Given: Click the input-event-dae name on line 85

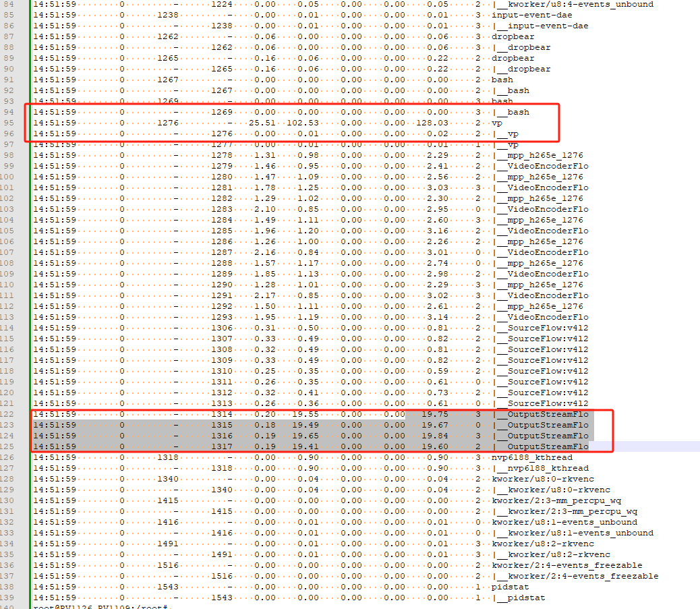Looking at the screenshot, I should click(531, 16).
